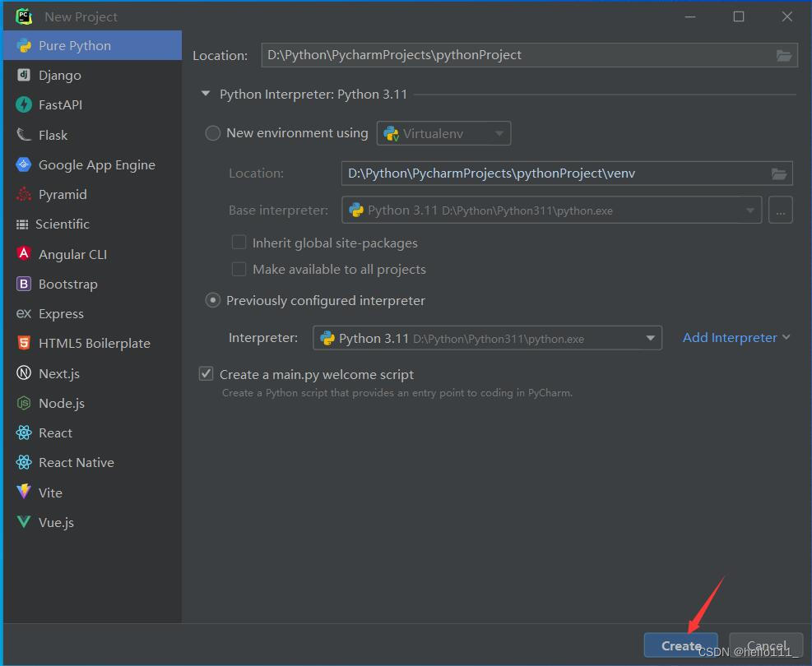Click the HTML5 Boilerplate icon
This screenshot has width=812, height=666.
pos(23,343)
